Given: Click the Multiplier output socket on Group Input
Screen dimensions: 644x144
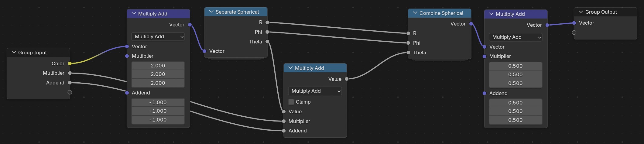Looking at the screenshot, I should (70, 73).
